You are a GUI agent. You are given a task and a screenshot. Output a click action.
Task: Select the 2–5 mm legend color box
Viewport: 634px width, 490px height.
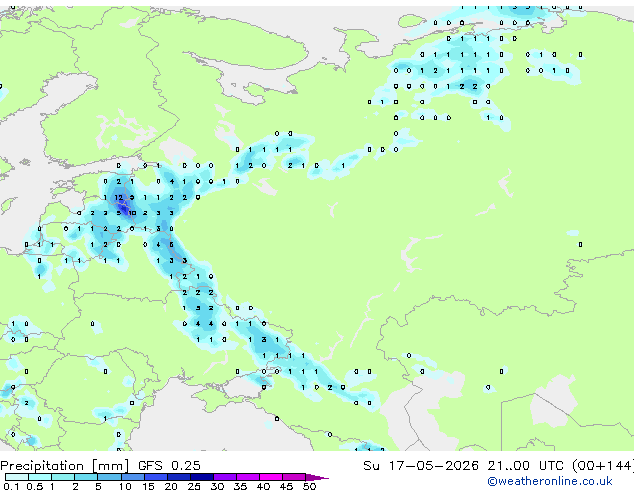pos(86,477)
